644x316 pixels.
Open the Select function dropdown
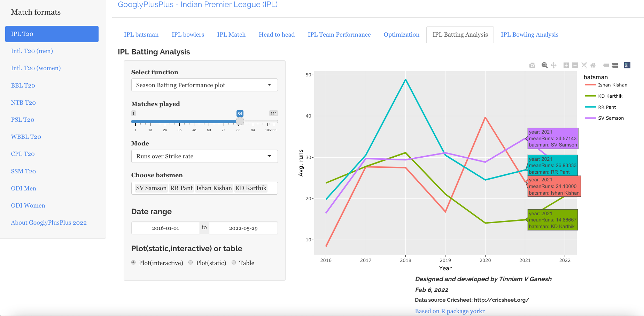[x=204, y=85]
